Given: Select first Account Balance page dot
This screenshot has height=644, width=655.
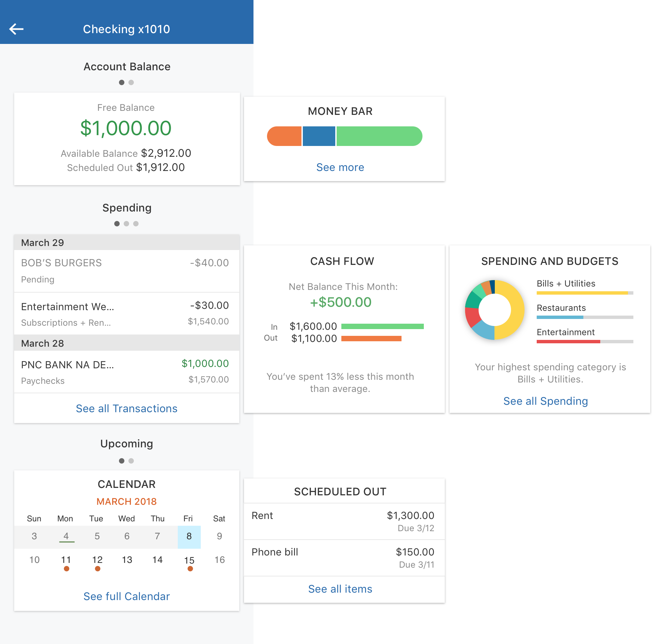Looking at the screenshot, I should pos(122,82).
